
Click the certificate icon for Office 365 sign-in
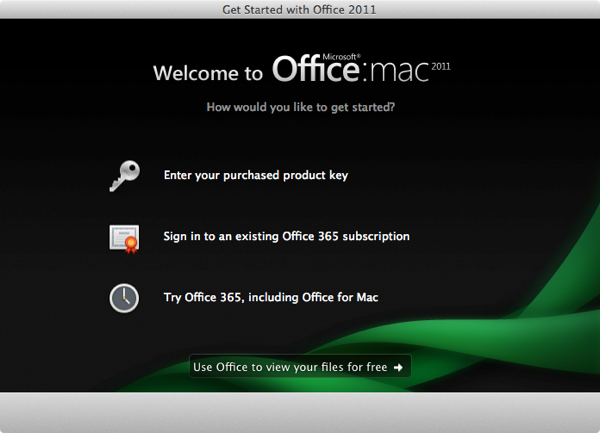[124, 239]
